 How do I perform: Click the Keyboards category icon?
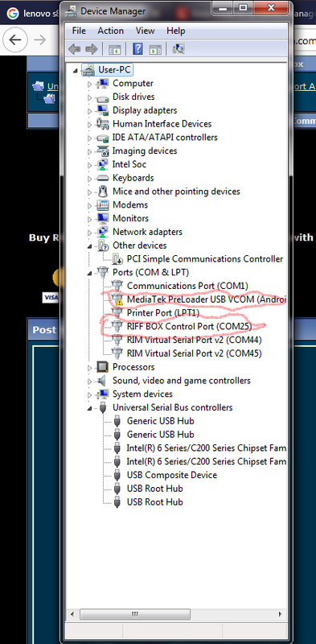click(x=102, y=178)
